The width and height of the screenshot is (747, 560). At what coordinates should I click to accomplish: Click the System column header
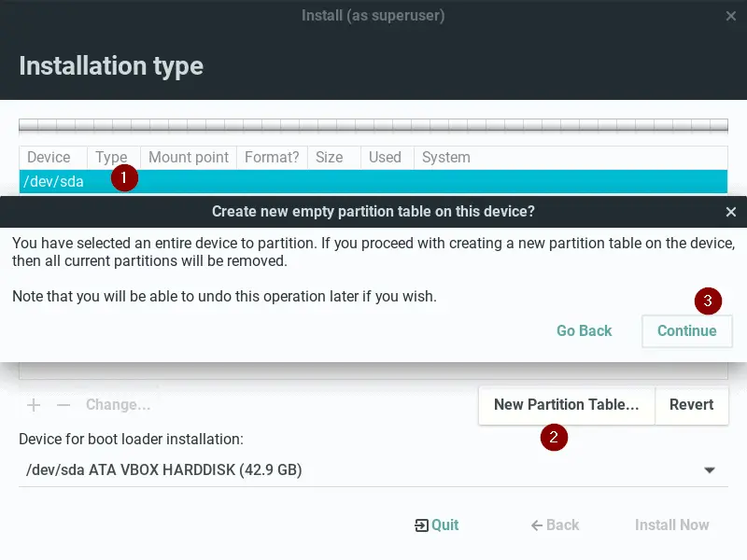coord(571,158)
